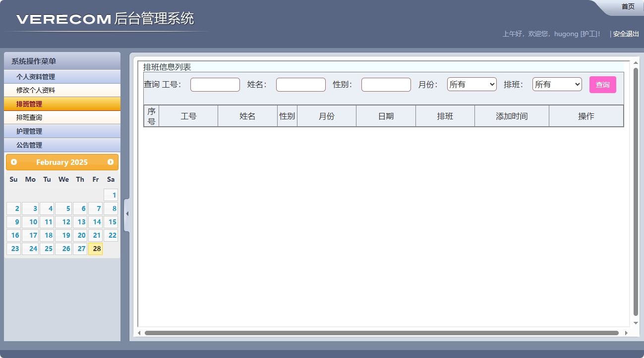Image resolution: width=644 pixels, height=358 pixels.
Task: Navigate to next month on the calendar
Action: [x=110, y=162]
